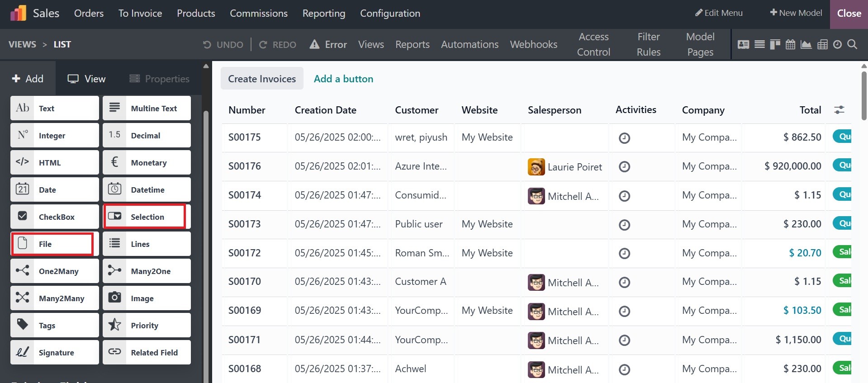Open the Activity view clock icon
The width and height of the screenshot is (868, 383).
click(837, 44)
